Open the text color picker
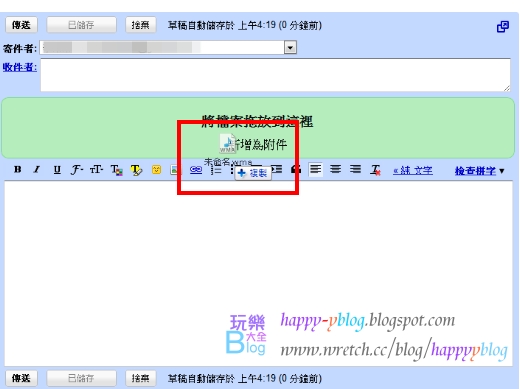The image size is (520, 389). tap(117, 170)
